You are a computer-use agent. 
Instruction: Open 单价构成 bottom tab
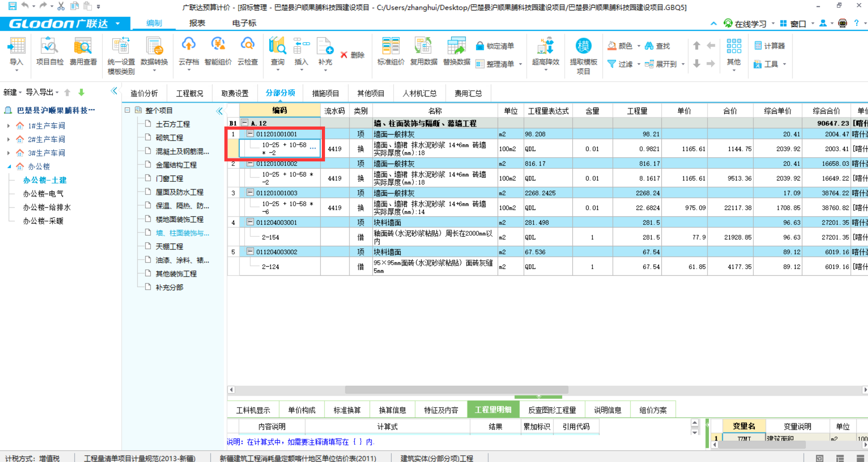point(301,410)
